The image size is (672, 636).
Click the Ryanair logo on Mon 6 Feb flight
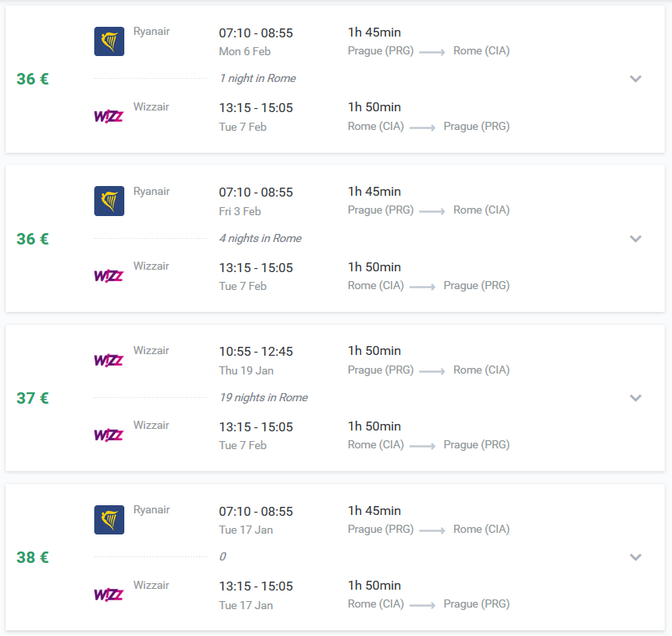(x=109, y=41)
